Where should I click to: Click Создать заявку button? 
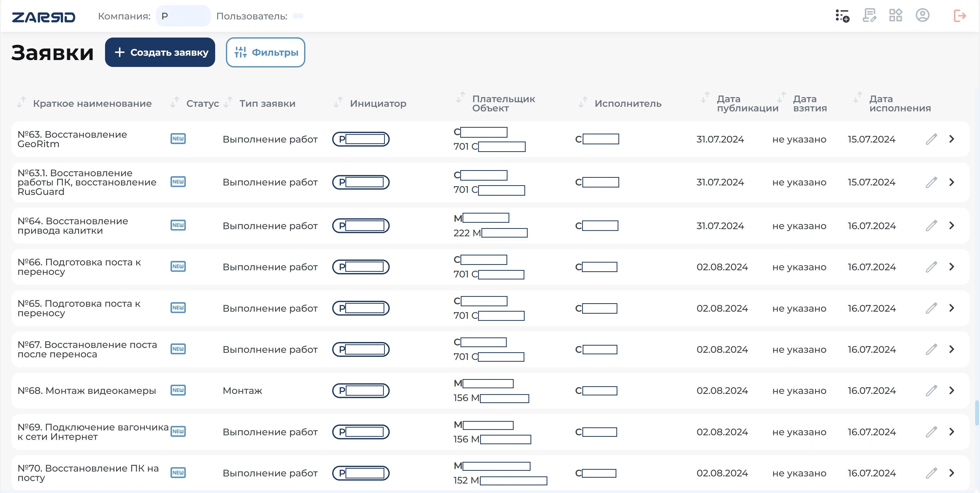point(160,52)
